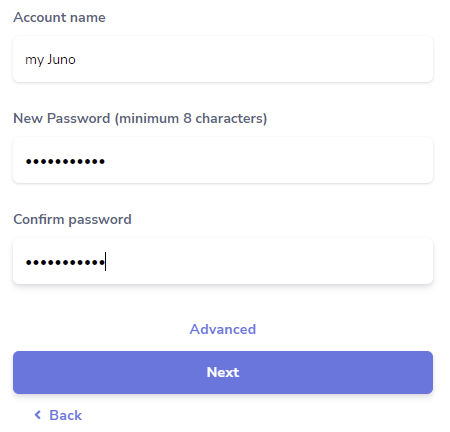
Task: Click the masked dots in Confirm password field
Action: click(65, 263)
